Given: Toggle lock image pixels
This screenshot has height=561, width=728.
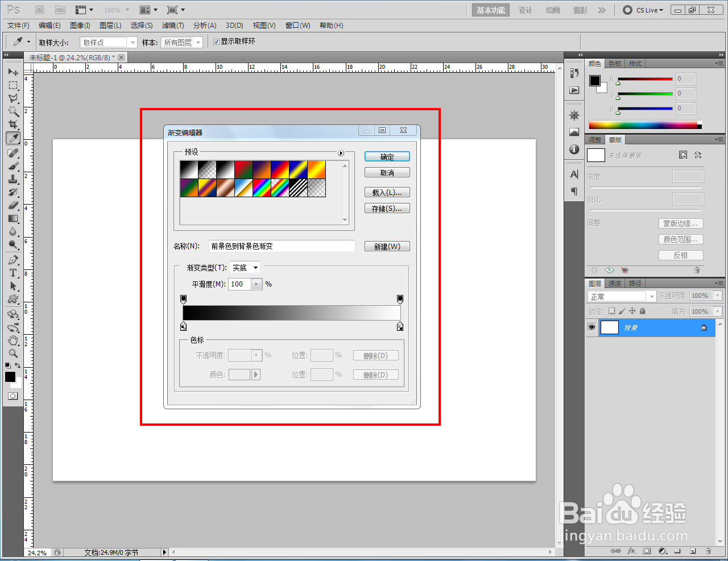Looking at the screenshot, I should tap(622, 311).
